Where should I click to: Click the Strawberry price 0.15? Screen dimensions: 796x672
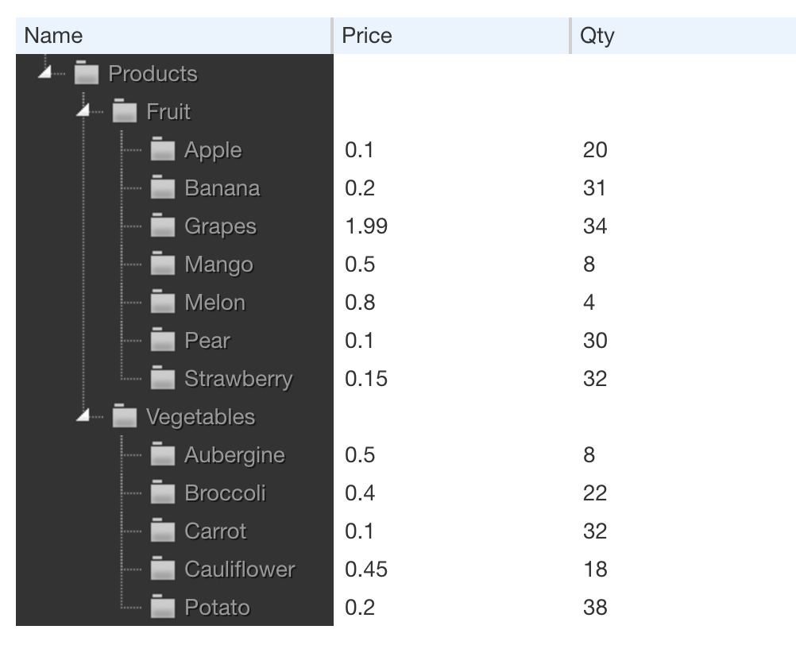[x=366, y=379]
